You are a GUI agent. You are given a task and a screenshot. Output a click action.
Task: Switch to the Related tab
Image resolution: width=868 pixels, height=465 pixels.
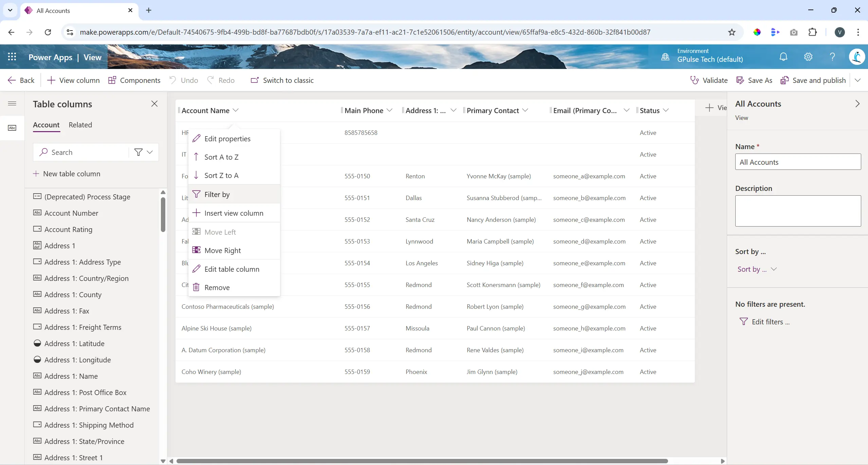click(80, 125)
